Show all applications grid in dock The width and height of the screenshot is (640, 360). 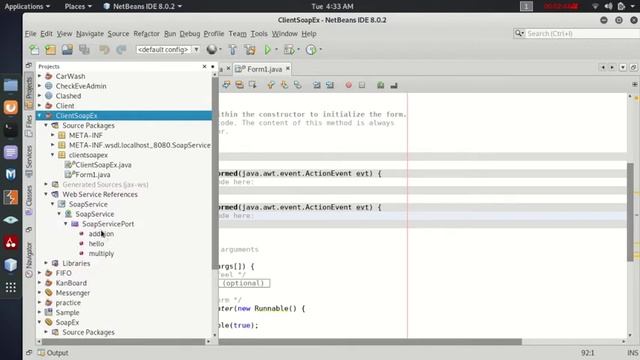click(x=11, y=287)
